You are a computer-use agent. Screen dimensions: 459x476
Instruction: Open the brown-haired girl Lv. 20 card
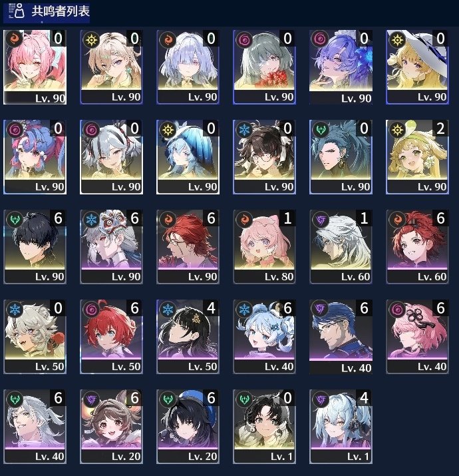111,427
